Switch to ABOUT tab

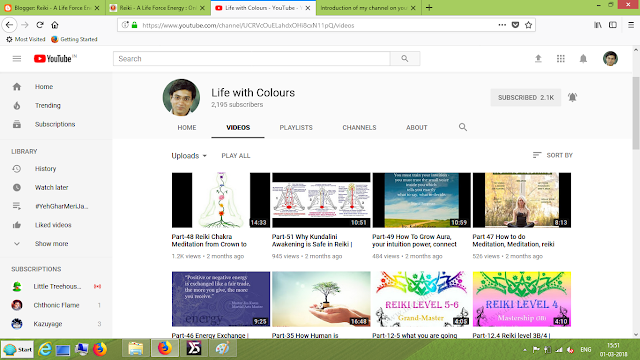coord(416,128)
